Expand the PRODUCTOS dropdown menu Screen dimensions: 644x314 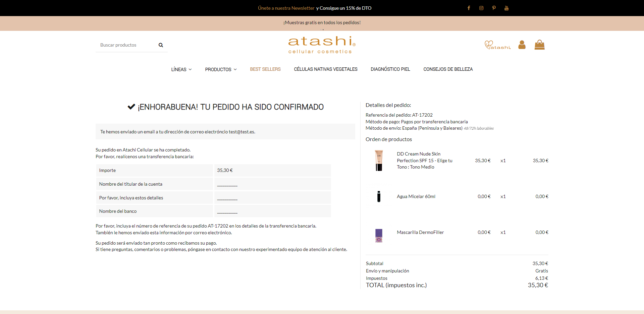click(x=221, y=69)
